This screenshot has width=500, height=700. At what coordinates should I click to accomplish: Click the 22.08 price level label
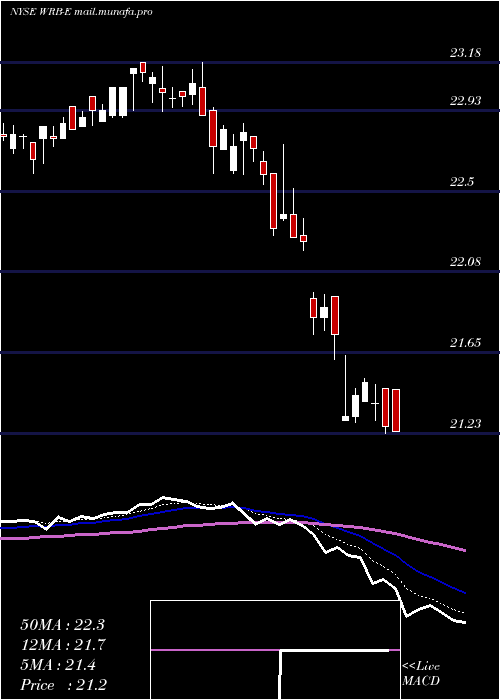(465, 262)
